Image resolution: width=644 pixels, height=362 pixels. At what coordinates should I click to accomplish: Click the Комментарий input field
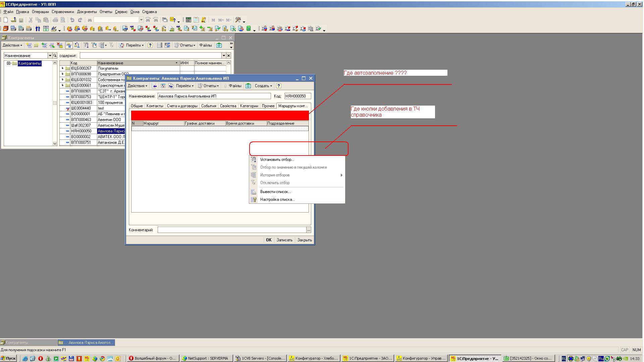pos(231,230)
